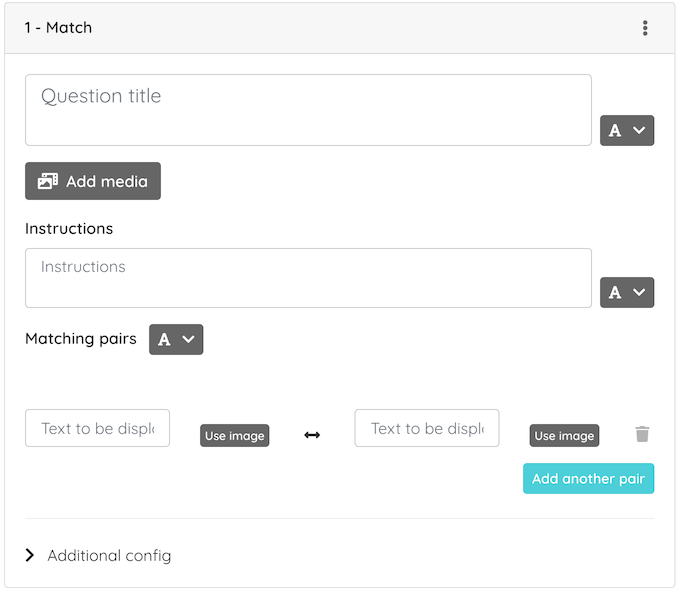
Task: Click the Add media button
Action: point(93,181)
